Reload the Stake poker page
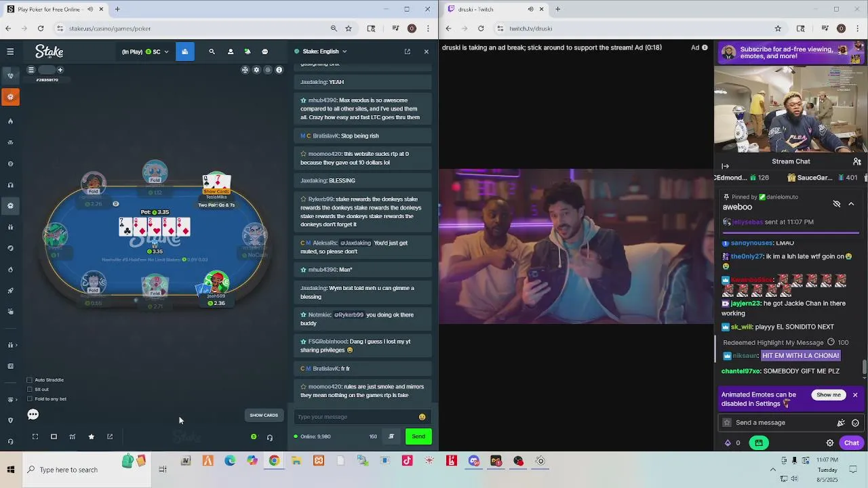868x488 pixels. pyautogui.click(x=41, y=28)
